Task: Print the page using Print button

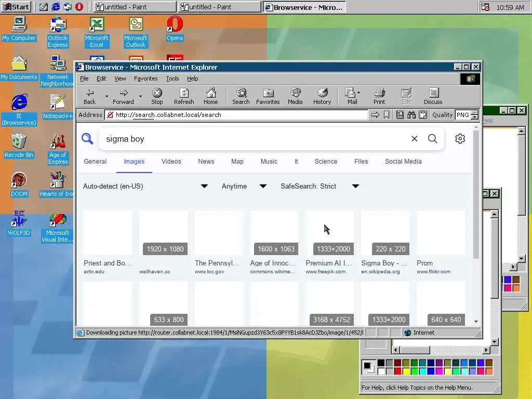Action: (379, 96)
